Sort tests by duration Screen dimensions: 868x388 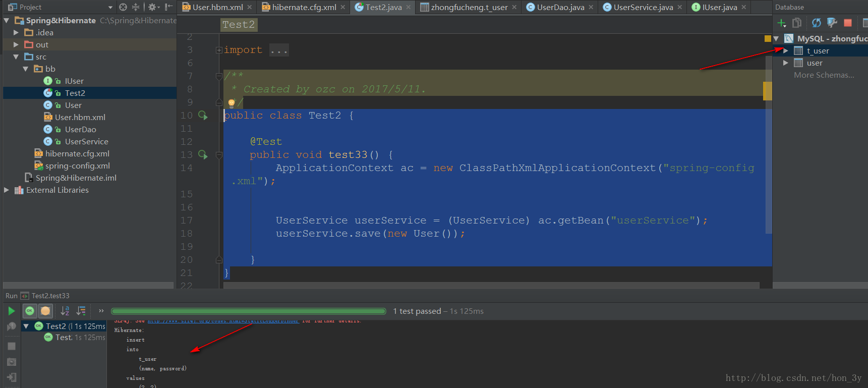coord(81,311)
